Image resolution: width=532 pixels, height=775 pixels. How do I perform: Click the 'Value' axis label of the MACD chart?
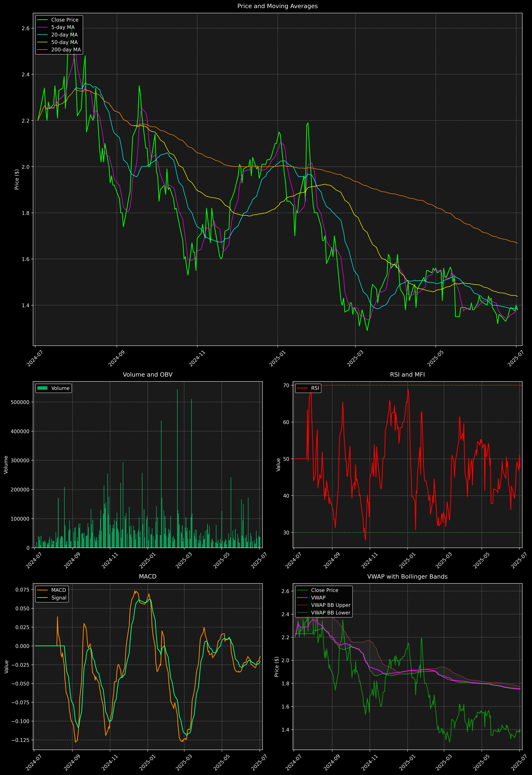click(x=6, y=667)
